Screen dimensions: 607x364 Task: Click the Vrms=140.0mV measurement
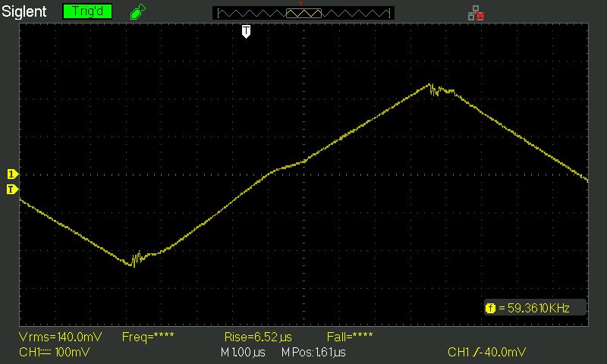tap(61, 337)
